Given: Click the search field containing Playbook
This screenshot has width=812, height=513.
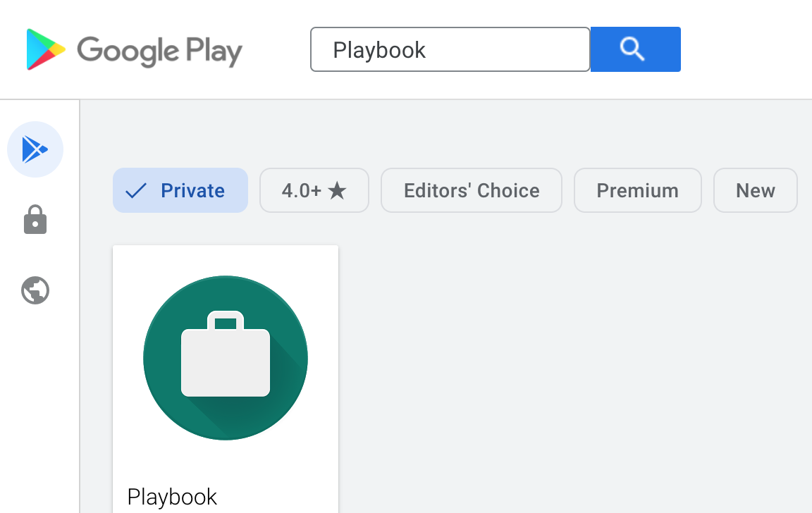Looking at the screenshot, I should pos(450,49).
